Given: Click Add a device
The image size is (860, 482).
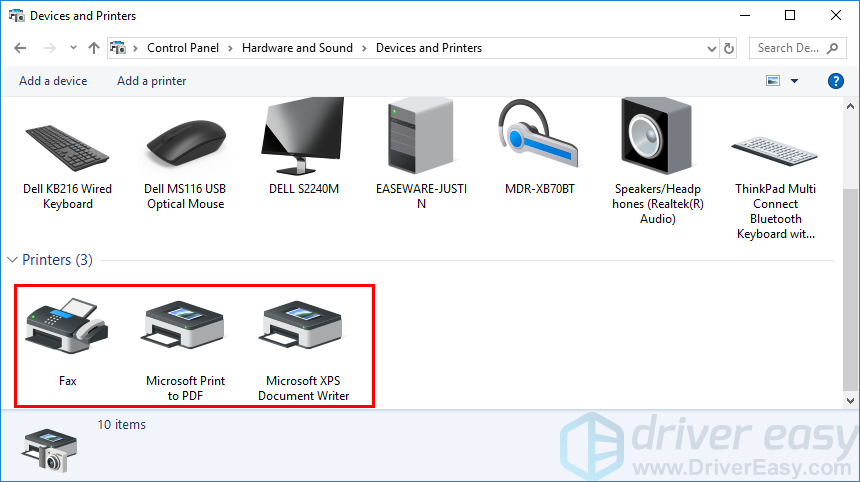Looking at the screenshot, I should pyautogui.click(x=53, y=81).
